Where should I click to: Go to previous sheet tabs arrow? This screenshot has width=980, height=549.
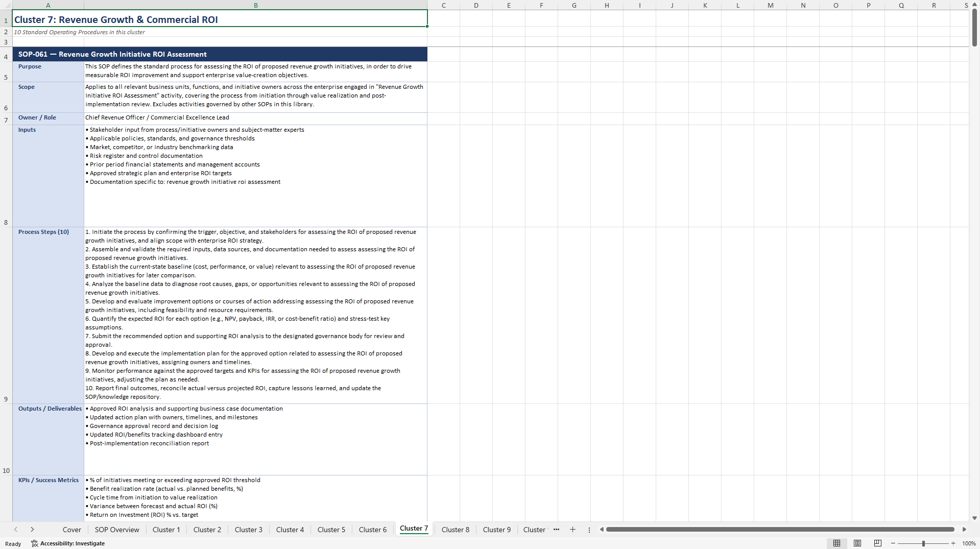coord(16,530)
